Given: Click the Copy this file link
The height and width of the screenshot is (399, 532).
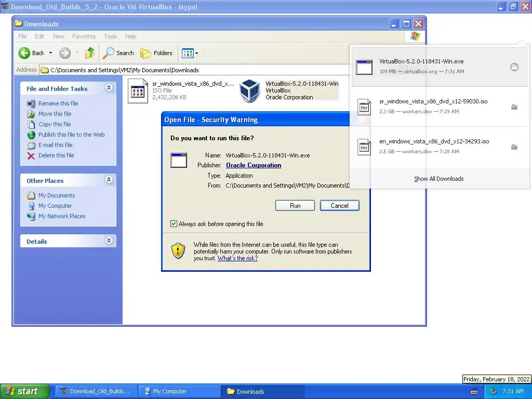Looking at the screenshot, I should pos(54,124).
